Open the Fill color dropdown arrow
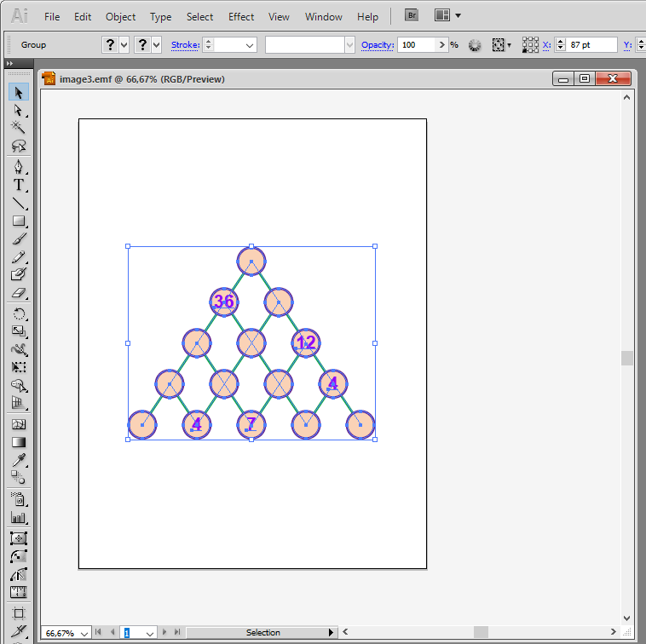Viewport: 646px width, 644px height. [x=124, y=45]
